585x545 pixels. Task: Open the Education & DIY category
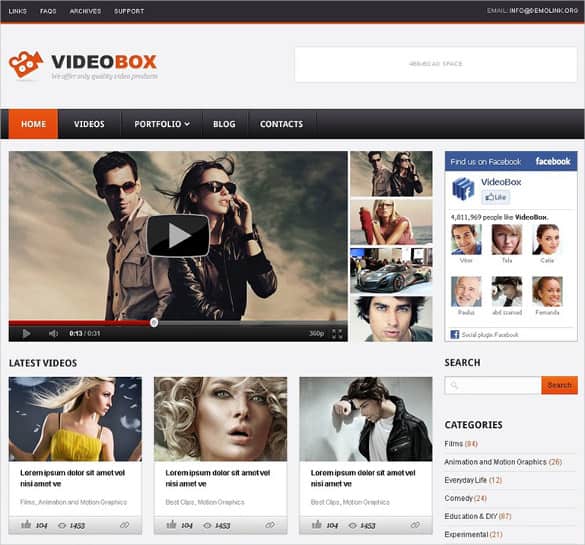pos(471,516)
